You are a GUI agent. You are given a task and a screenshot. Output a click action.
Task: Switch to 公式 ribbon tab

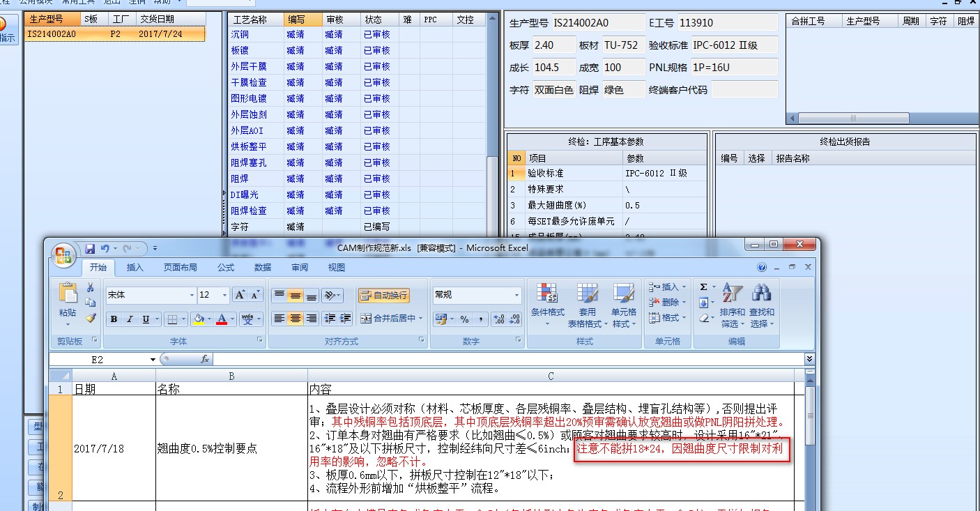(226, 267)
